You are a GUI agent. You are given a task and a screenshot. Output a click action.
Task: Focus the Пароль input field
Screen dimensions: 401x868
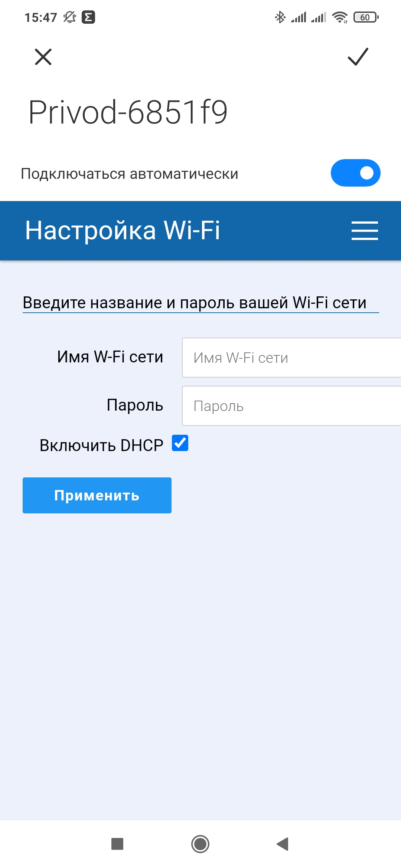pyautogui.click(x=291, y=406)
